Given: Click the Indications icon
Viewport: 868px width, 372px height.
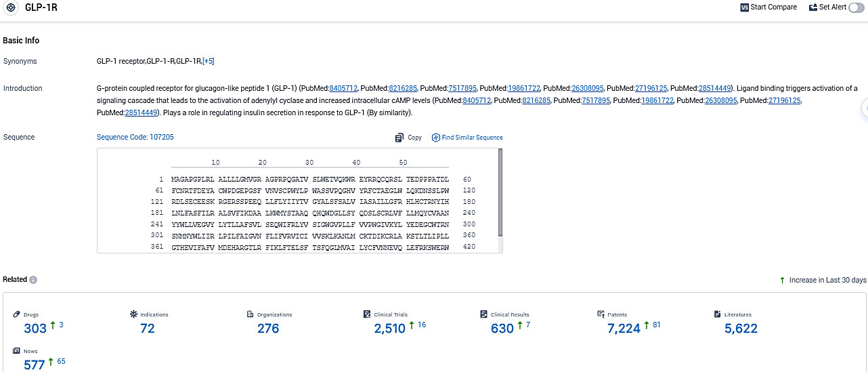Looking at the screenshot, I should 133,314.
